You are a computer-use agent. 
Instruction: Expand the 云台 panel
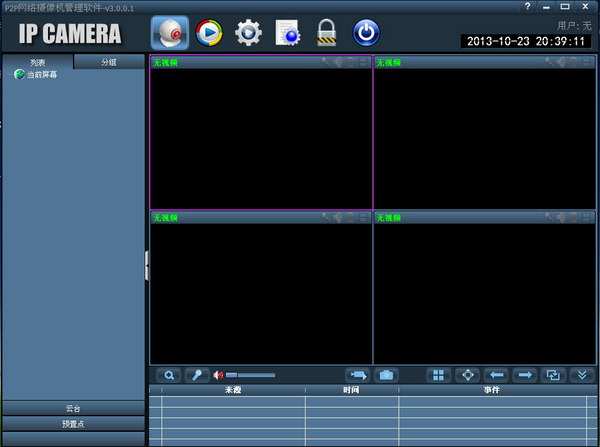pyautogui.click(x=73, y=409)
